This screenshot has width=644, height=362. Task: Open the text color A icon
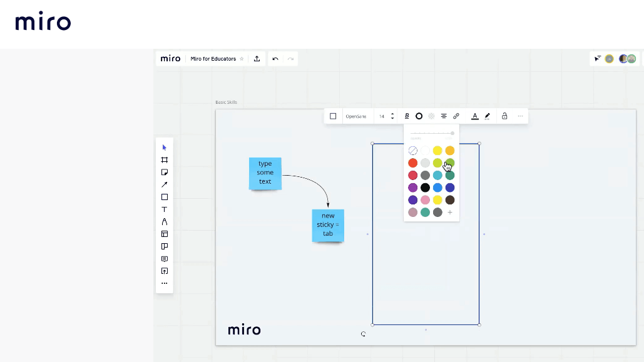tap(475, 116)
